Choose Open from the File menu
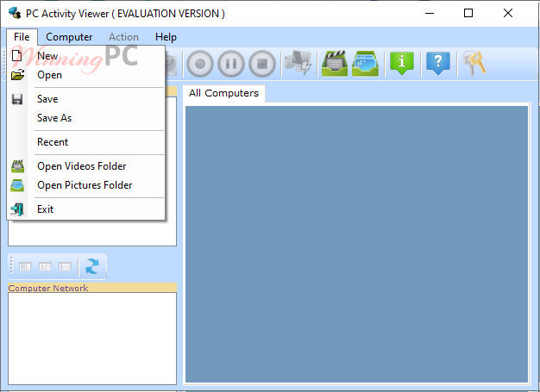 [85, 75]
